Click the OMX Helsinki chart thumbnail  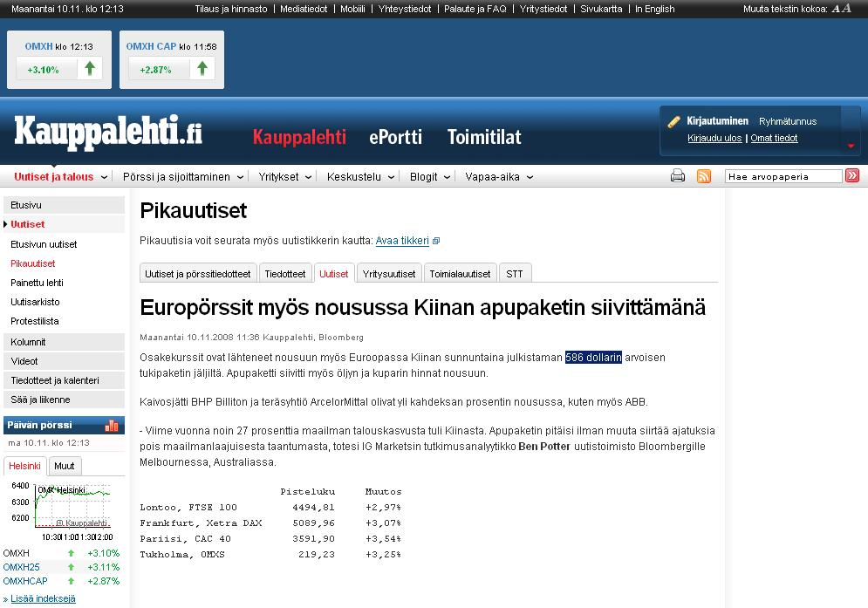[72, 507]
